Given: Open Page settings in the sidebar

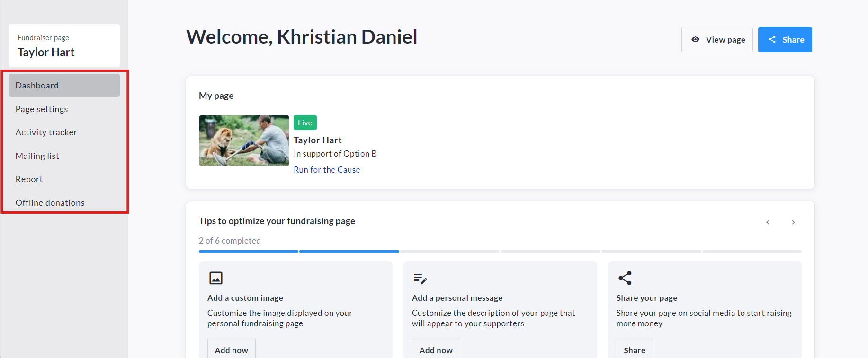Looking at the screenshot, I should tap(42, 109).
